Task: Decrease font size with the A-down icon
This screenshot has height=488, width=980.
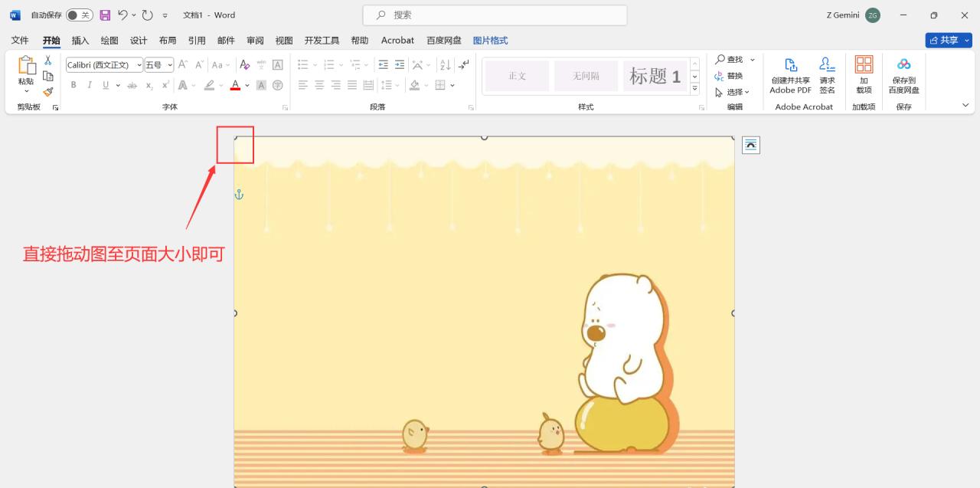Action: pos(199,65)
